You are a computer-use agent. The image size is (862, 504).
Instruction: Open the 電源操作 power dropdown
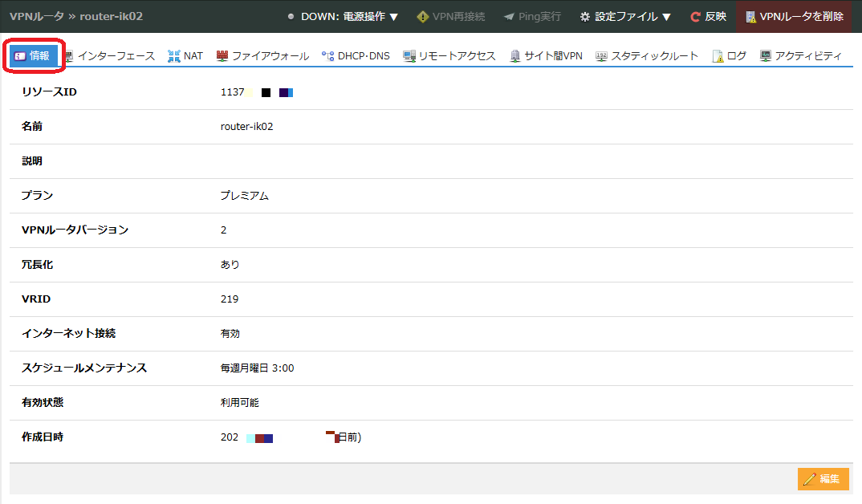tap(343, 17)
